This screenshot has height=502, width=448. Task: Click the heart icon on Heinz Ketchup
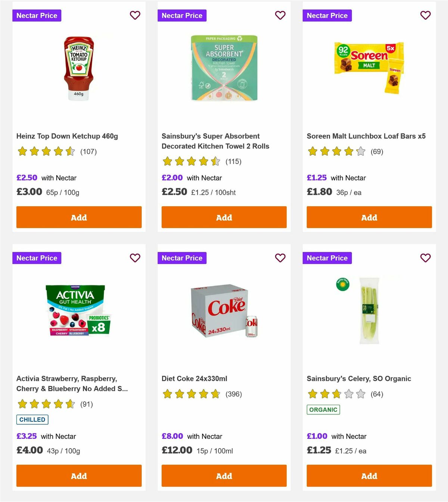point(135,15)
